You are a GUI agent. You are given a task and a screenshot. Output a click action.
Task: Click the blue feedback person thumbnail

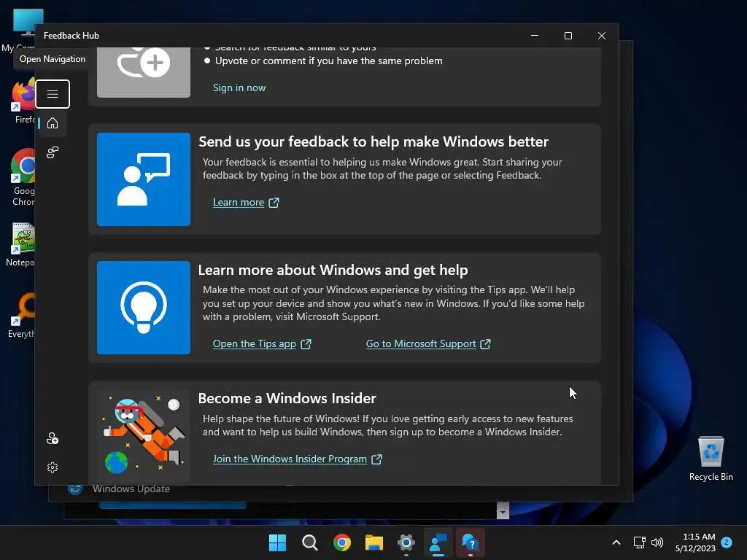click(x=144, y=179)
